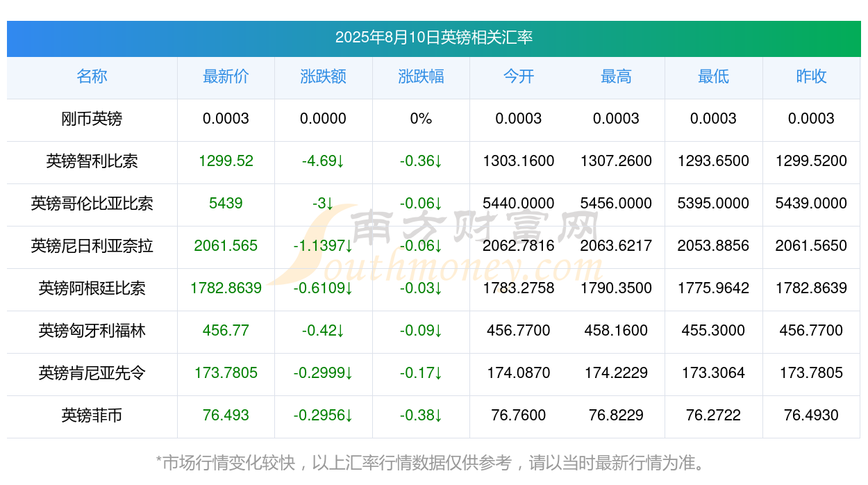
Task: Click opening price 174.0870
Action: [x=519, y=373]
